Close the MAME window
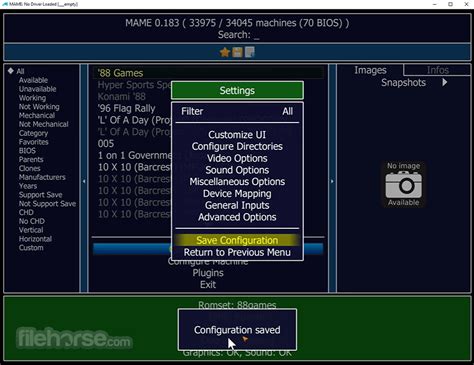 click(466, 4)
